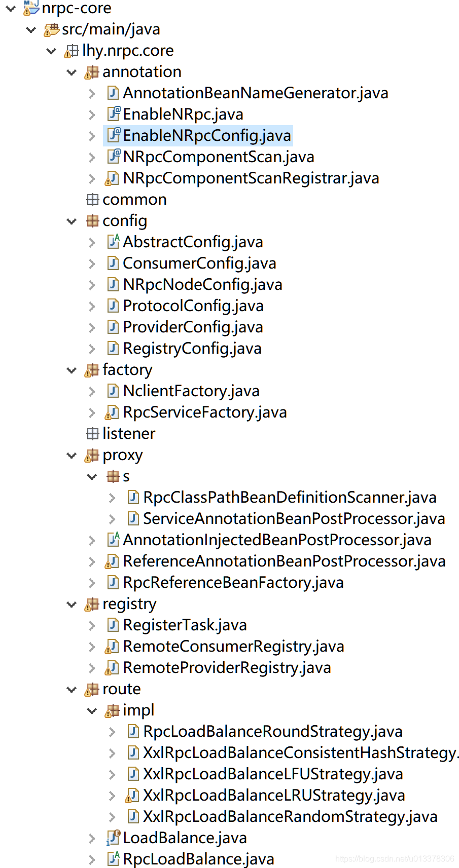The height and width of the screenshot is (868, 459).
Task: Collapse the route package
Action: pos(72,690)
